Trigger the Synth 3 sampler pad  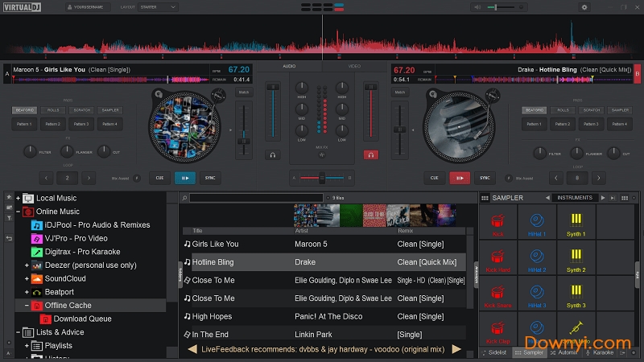point(576,294)
